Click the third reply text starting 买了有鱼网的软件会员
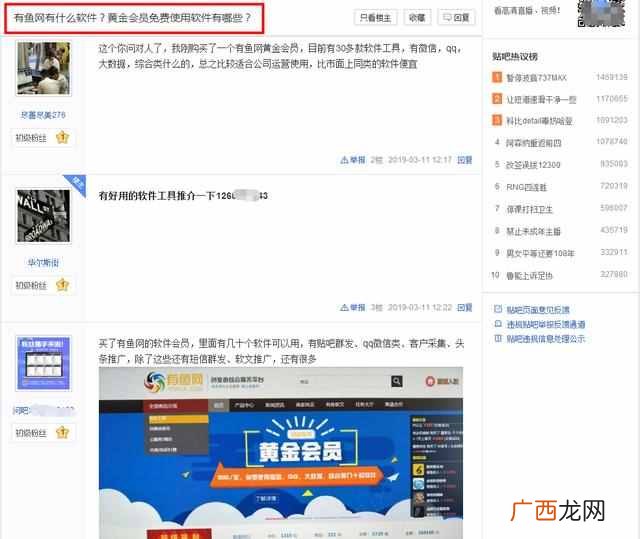Image resolution: width=640 pixels, height=539 pixels. click(281, 351)
